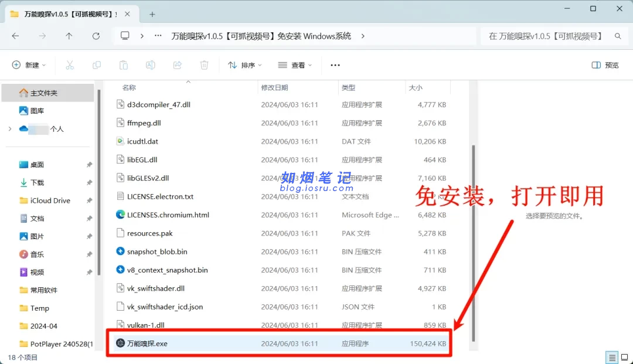Sort by the 修改日期 column header
The image size is (633, 364).
click(x=274, y=87)
